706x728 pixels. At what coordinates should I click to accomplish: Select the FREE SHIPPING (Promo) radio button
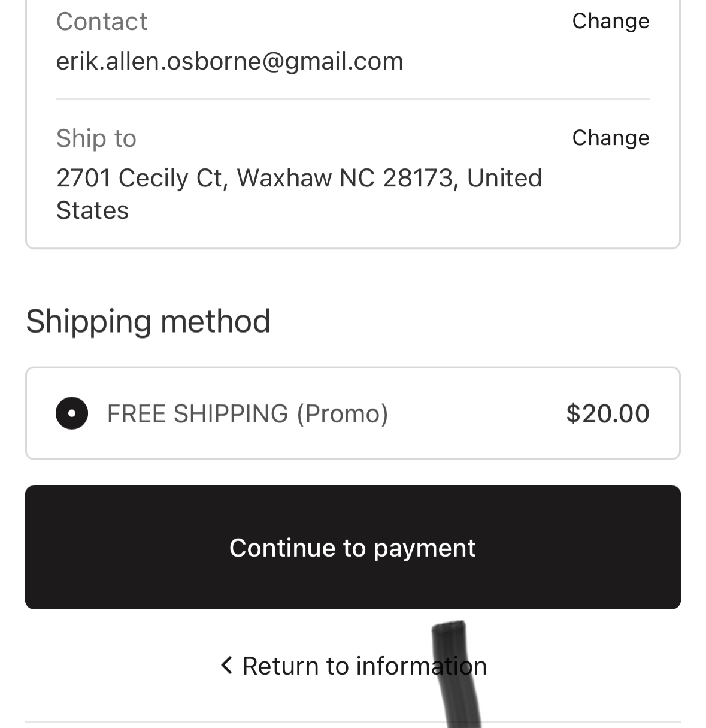click(x=72, y=413)
